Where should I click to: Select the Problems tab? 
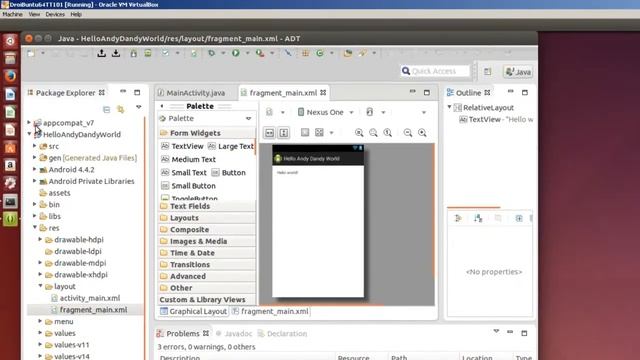click(182, 333)
